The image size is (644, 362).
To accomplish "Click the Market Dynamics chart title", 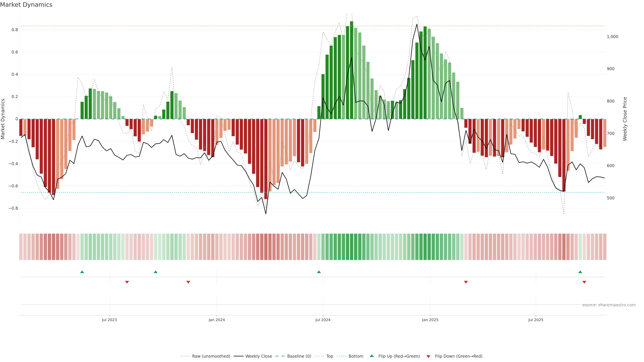I will click(26, 5).
